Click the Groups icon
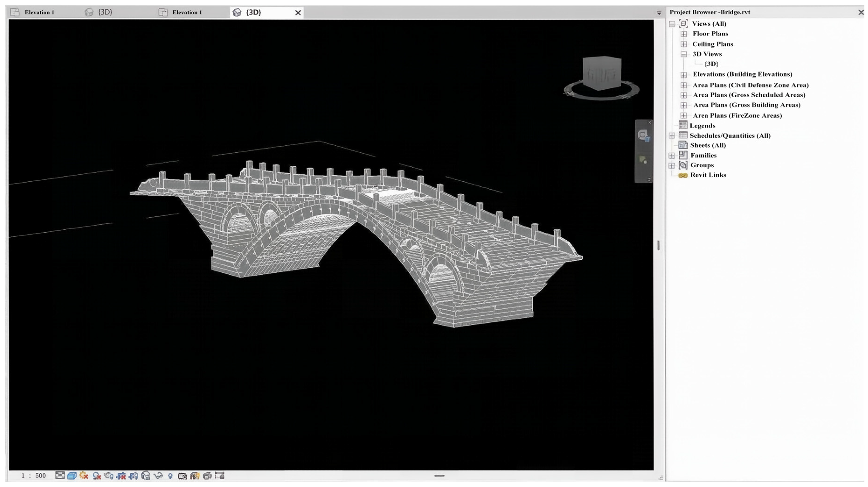 click(683, 165)
